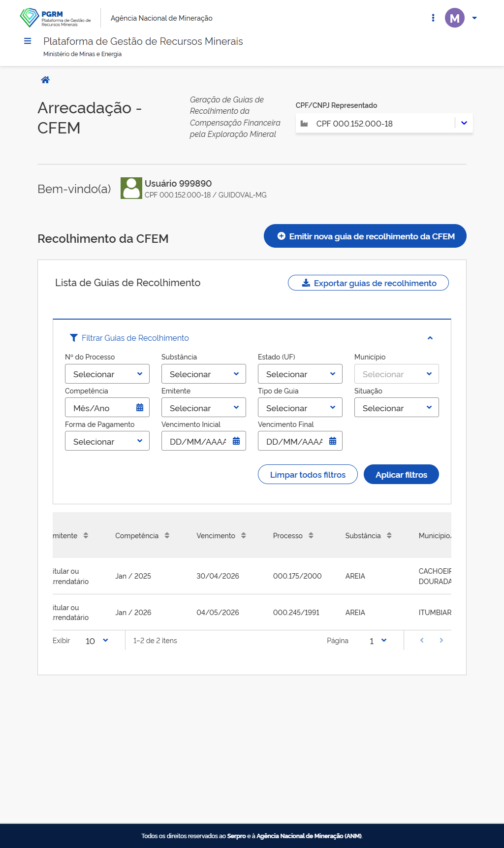Sort table by Processo column arrows

[311, 535]
